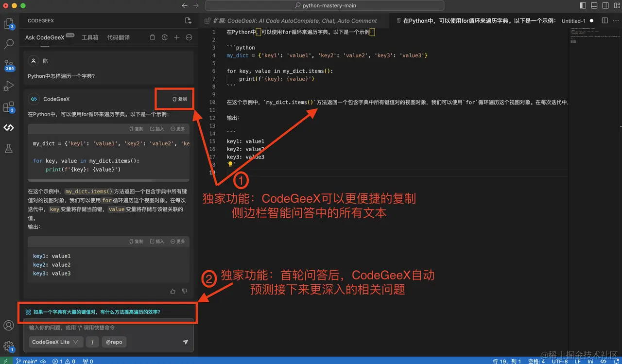Click the remote window indicator in the status bar
This screenshot has height=364, width=622.
(5, 361)
